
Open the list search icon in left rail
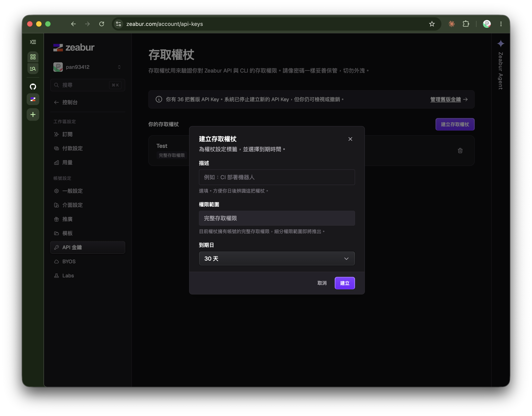33,69
